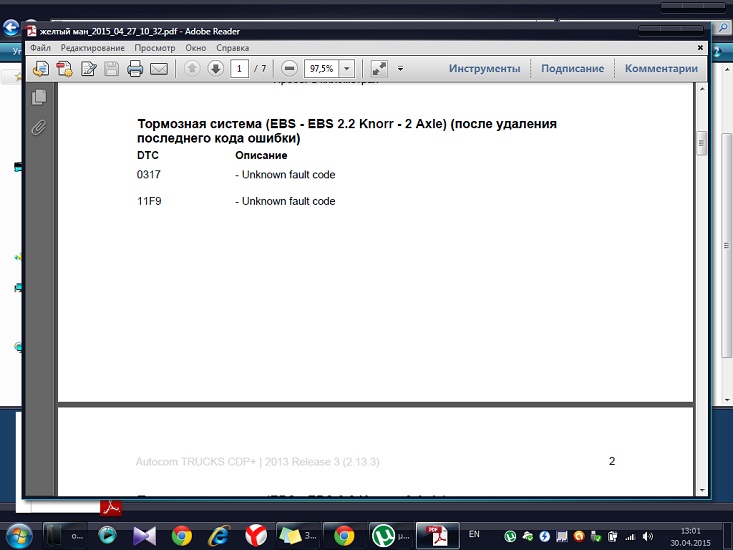
Task: Click the fit-to-window read mode icon
Action: pyautogui.click(x=379, y=69)
